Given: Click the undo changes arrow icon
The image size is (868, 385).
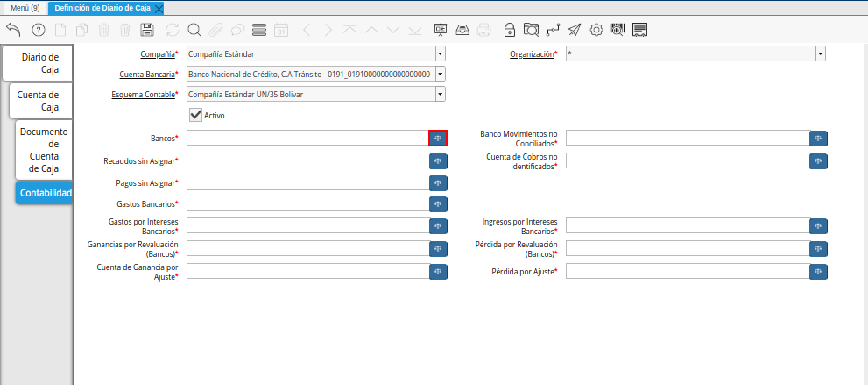Looking at the screenshot, I should tap(13, 30).
